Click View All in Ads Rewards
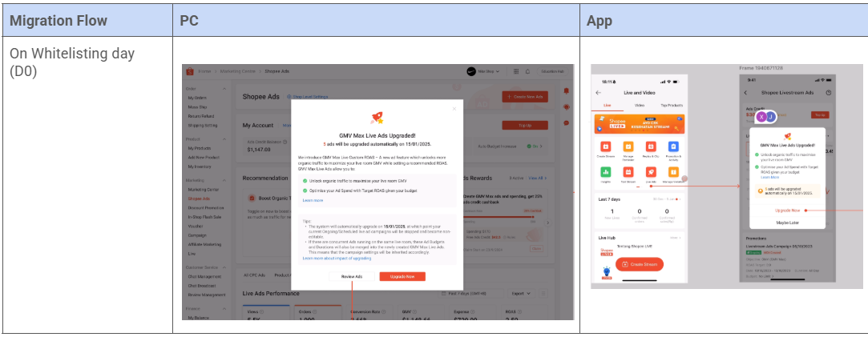 coord(537,179)
